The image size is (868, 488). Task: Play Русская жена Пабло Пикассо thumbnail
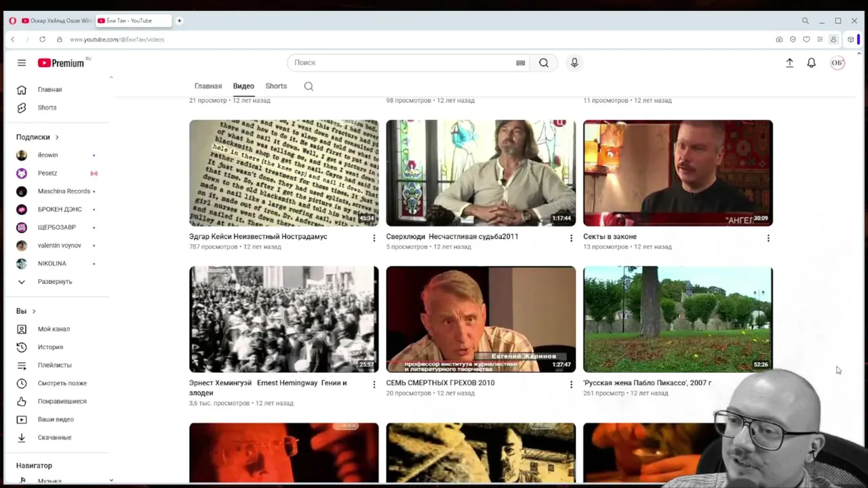[678, 319]
